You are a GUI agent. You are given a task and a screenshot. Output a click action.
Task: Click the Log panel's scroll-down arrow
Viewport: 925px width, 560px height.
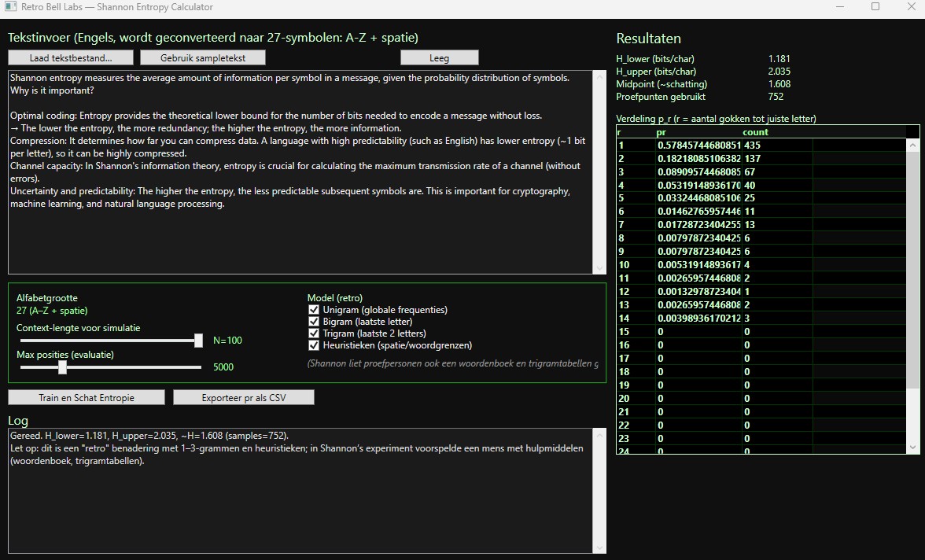click(600, 547)
